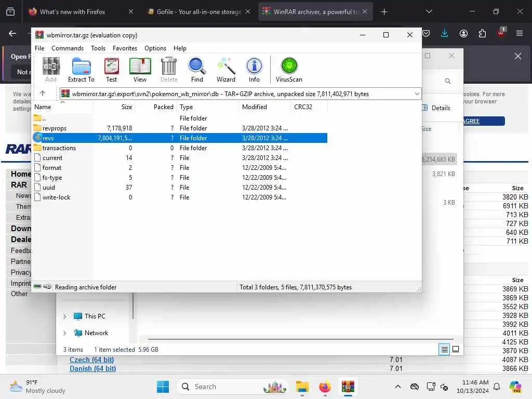
Task: Select the revprops folder
Action: coord(180,128)
